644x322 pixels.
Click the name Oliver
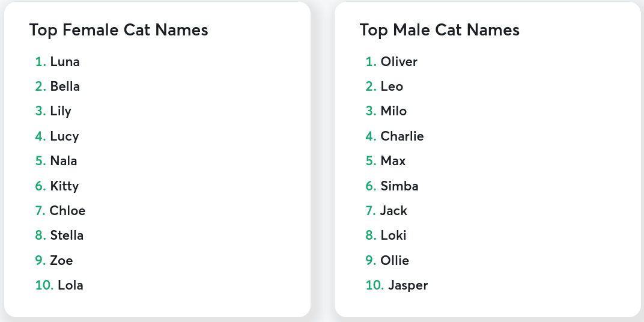point(399,62)
